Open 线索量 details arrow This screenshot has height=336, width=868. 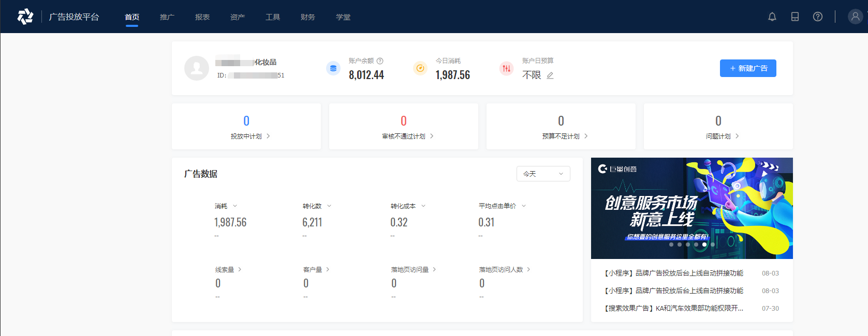coord(240,269)
